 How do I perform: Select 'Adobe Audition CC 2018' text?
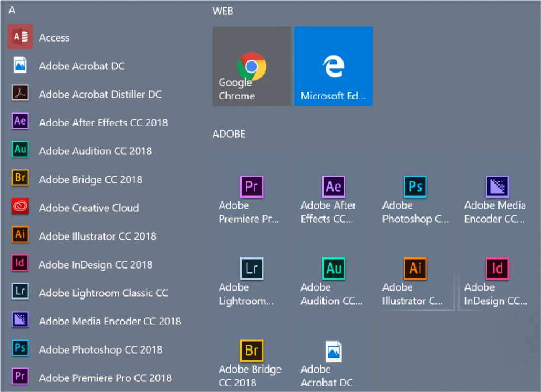95,151
